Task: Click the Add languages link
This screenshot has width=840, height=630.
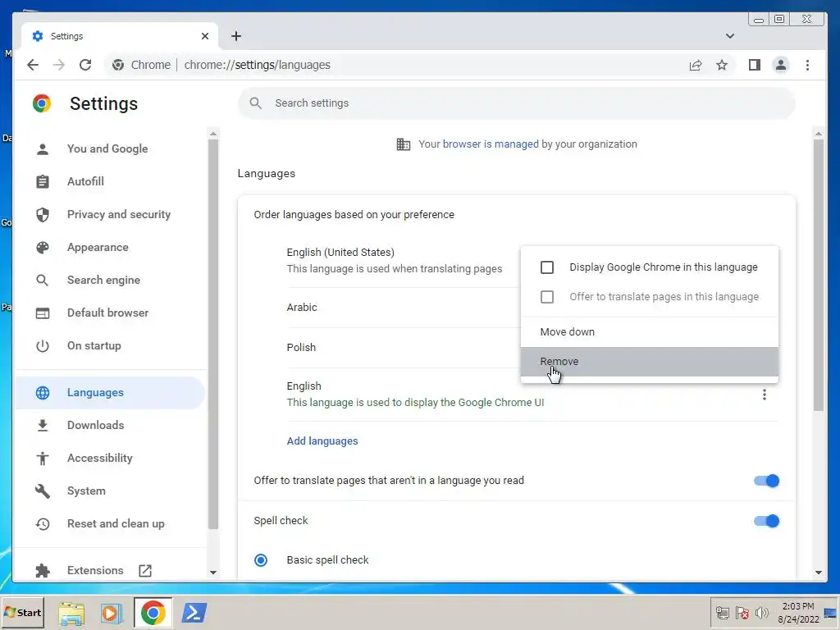Action: click(322, 441)
